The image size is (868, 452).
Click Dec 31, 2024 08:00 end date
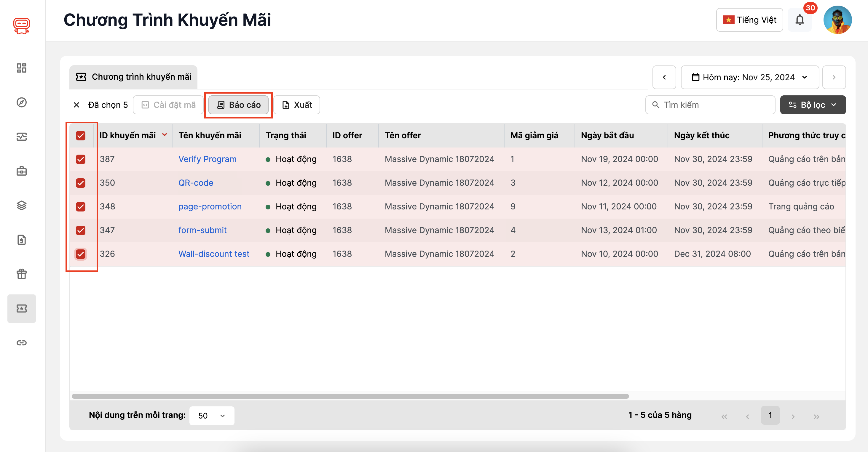click(712, 254)
